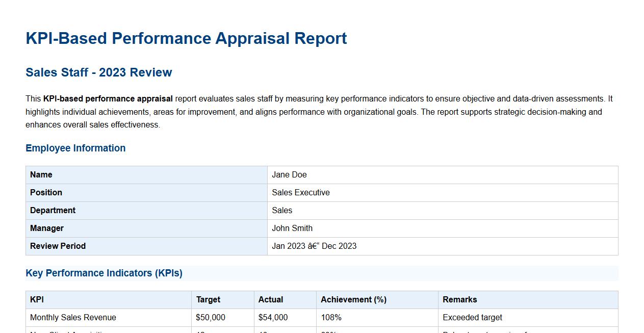Screen dimensions: 644x333
Task: Click the KPI-Based Performance Appraisal Report title
Action: pyautogui.click(x=186, y=38)
